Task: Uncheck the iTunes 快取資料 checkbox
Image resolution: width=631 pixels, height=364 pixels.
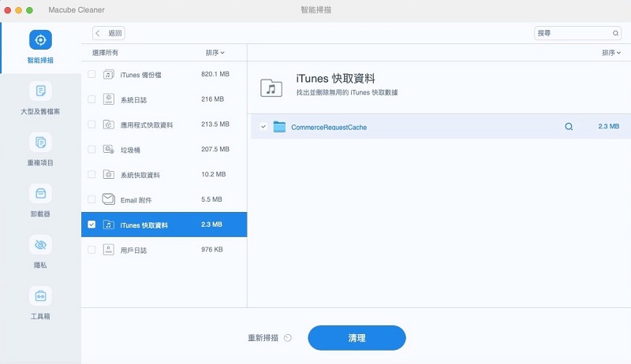Action: pyautogui.click(x=91, y=225)
